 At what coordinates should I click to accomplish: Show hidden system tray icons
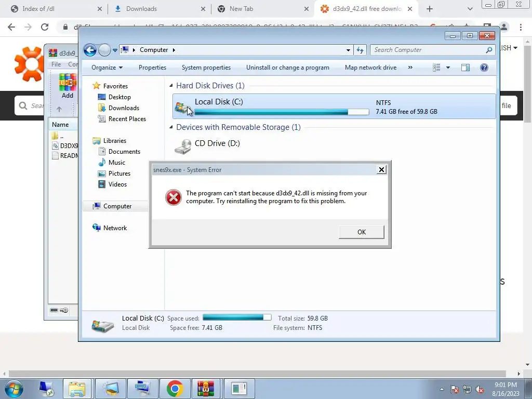click(x=442, y=390)
